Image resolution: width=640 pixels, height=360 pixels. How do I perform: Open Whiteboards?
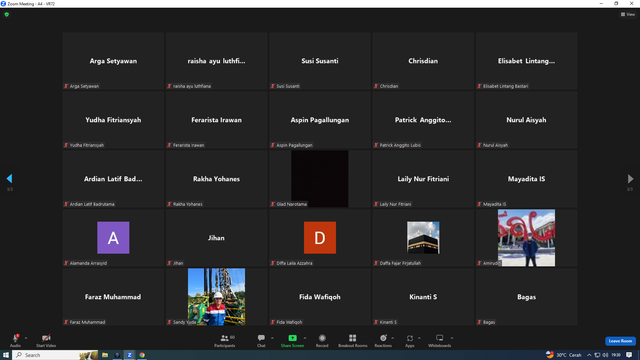click(440, 340)
